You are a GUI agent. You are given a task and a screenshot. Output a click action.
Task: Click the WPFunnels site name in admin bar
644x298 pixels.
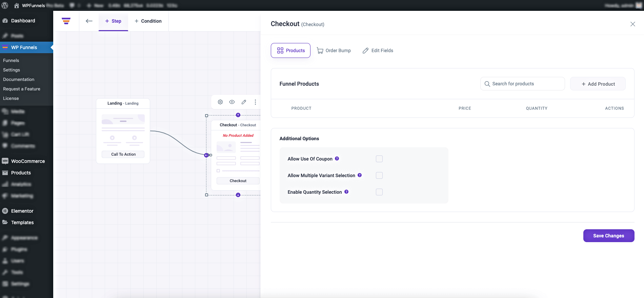[34, 5]
